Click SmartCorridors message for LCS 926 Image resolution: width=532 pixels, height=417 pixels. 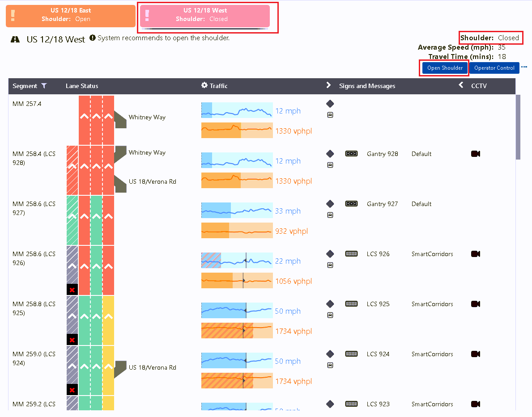(x=432, y=254)
